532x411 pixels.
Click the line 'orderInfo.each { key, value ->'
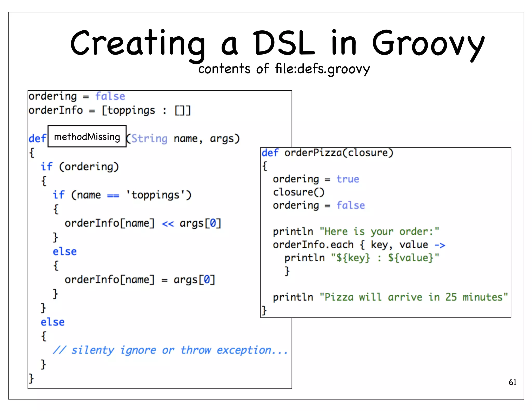pyautogui.click(x=359, y=245)
